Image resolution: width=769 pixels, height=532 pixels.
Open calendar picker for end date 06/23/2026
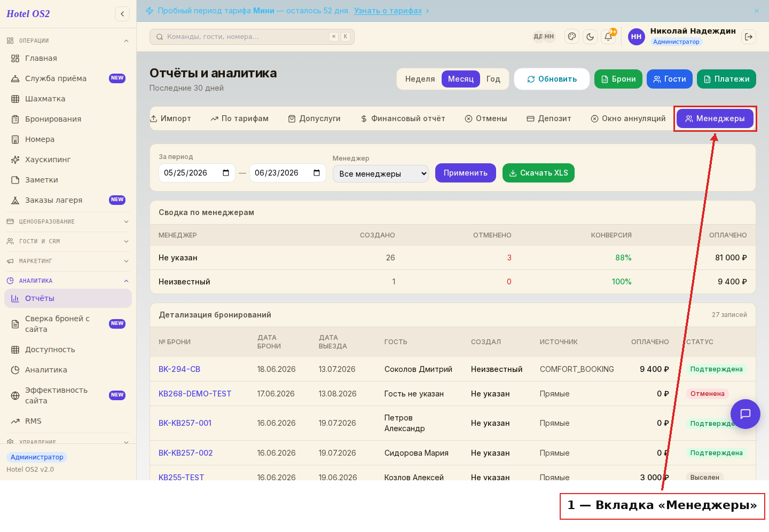(x=317, y=173)
